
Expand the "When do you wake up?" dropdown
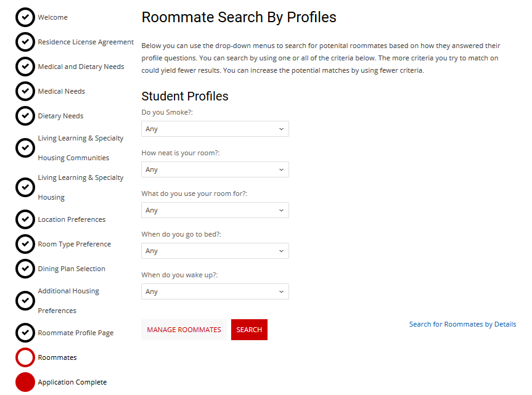pyautogui.click(x=215, y=291)
